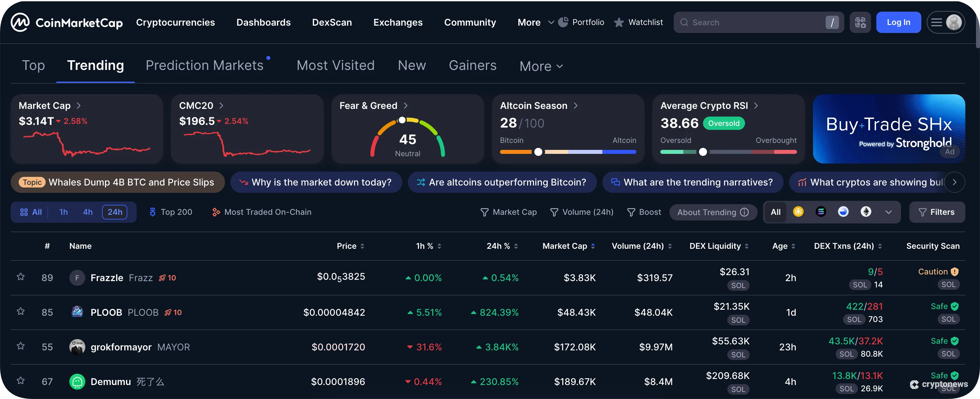
Task: Open the chain filter chevron dropdown
Action: coord(889,212)
